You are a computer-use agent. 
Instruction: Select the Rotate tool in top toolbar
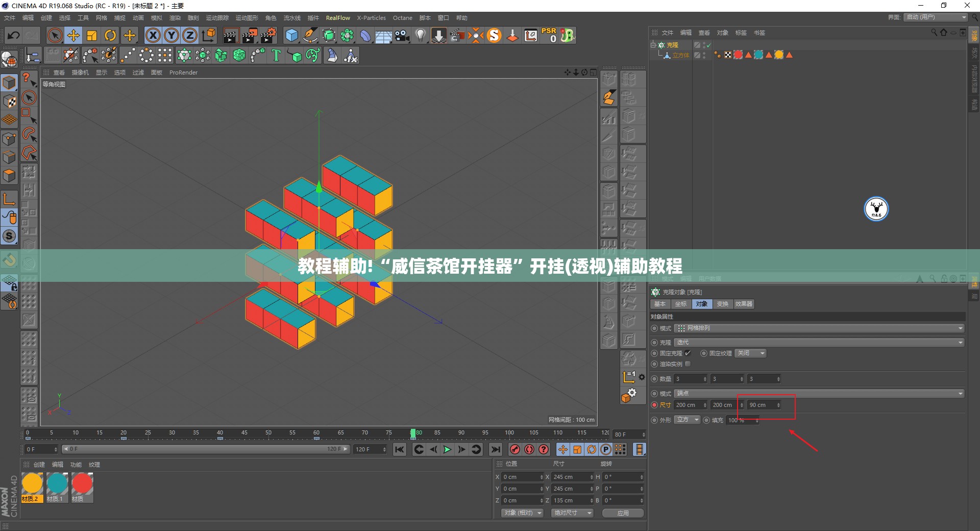110,35
